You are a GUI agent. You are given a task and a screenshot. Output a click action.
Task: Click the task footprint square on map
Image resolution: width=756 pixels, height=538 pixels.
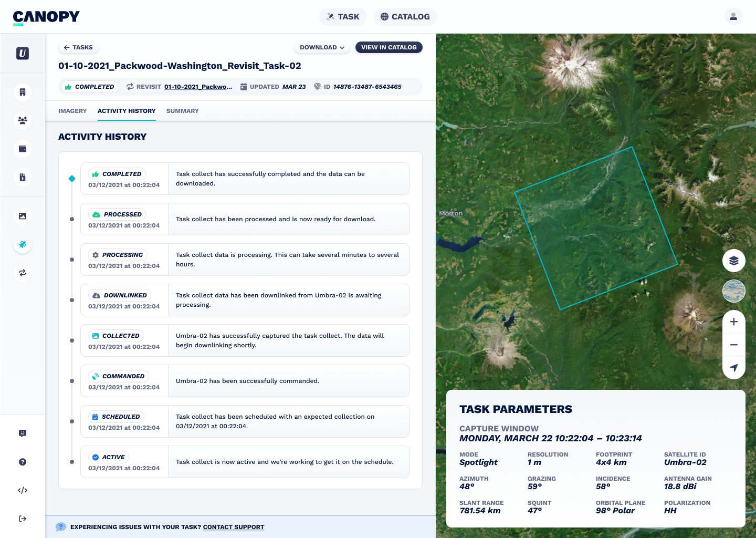point(596,228)
